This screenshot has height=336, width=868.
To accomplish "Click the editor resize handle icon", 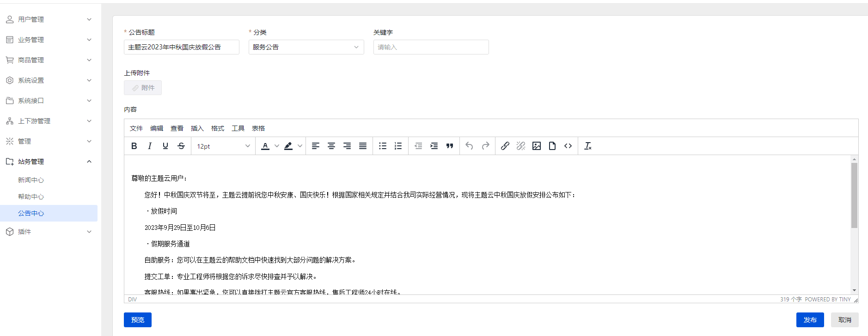I will (x=856, y=300).
